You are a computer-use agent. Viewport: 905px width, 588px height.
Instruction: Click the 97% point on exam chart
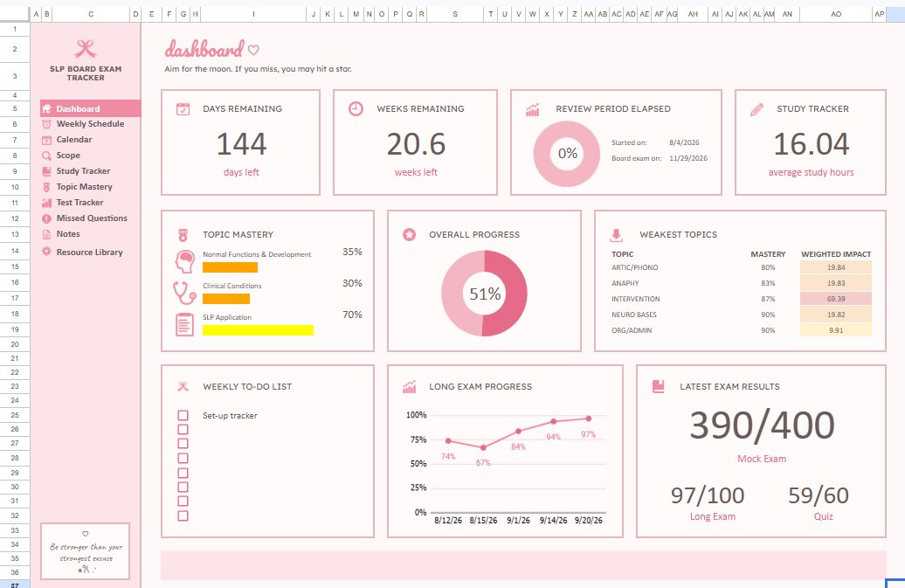[588, 419]
